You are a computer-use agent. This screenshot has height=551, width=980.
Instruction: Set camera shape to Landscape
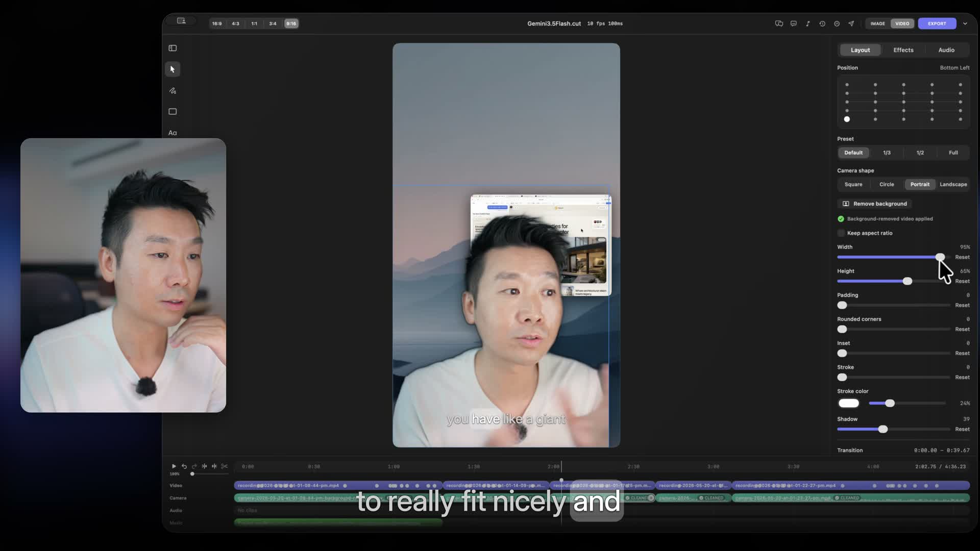(953, 184)
